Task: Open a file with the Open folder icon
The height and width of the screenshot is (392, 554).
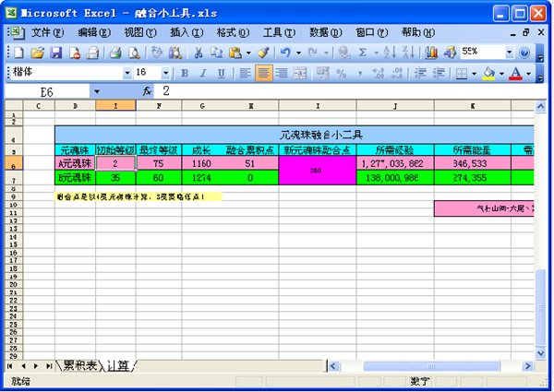Action: [38, 53]
